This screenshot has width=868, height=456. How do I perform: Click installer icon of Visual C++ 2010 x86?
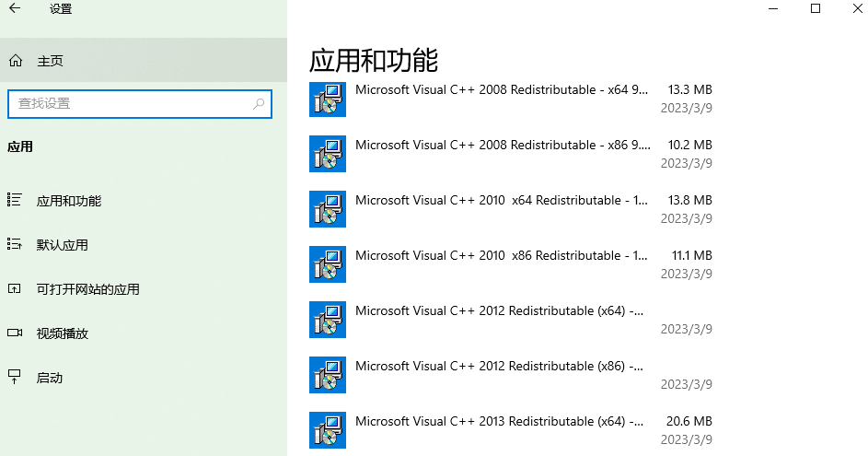pyautogui.click(x=328, y=264)
